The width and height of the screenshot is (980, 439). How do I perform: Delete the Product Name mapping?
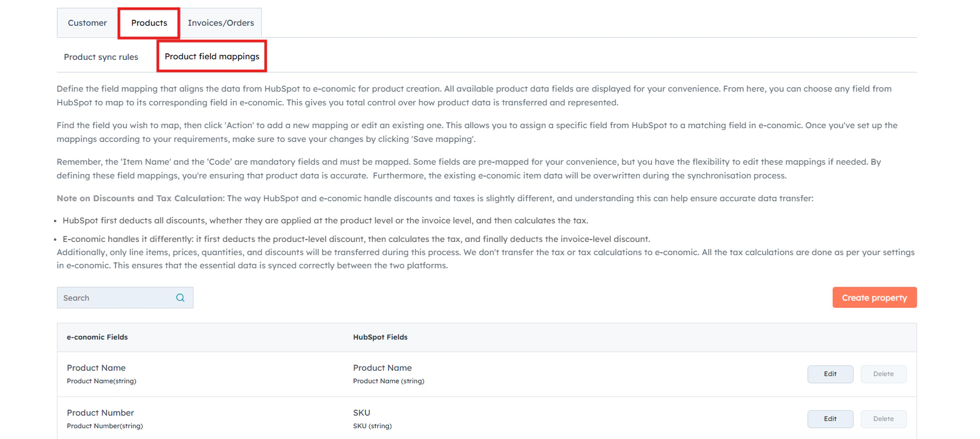coord(884,374)
